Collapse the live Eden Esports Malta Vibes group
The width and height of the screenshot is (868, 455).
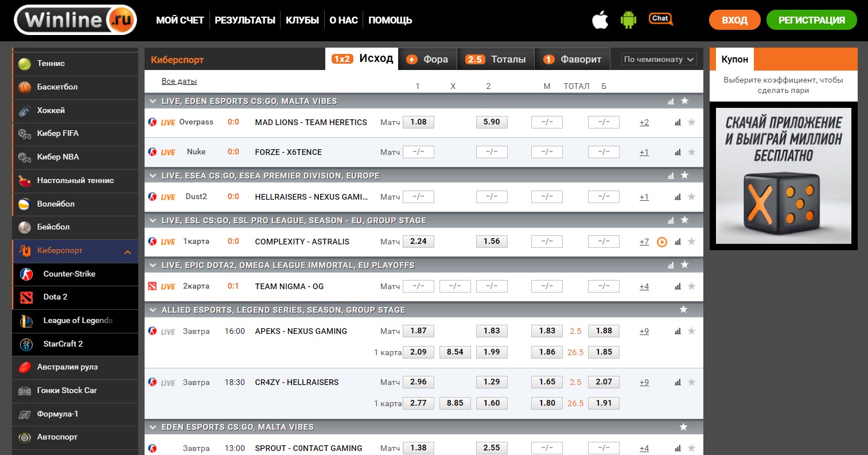[153, 101]
